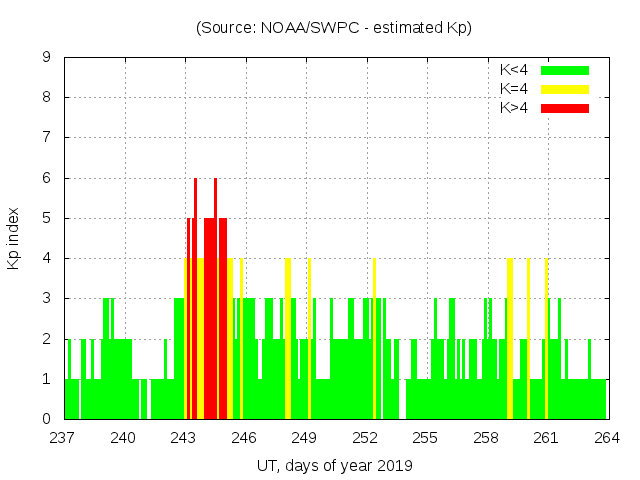640x480 pixels.
Task: Click the y-axis tick label 6
Action: 47,178
